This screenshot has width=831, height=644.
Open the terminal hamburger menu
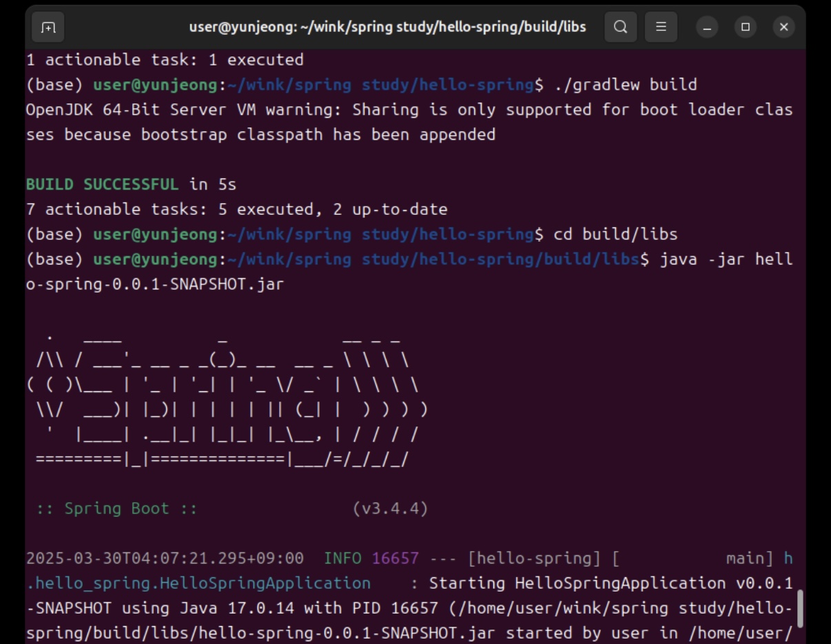click(x=661, y=28)
